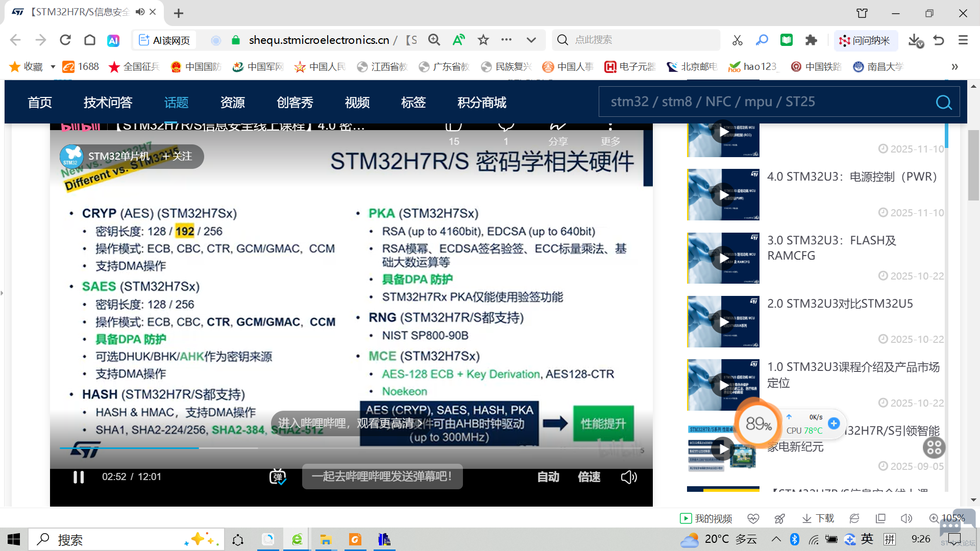This screenshot has width=980, height=551.
Task: Open the 倍速 playback speed option
Action: [x=589, y=477]
